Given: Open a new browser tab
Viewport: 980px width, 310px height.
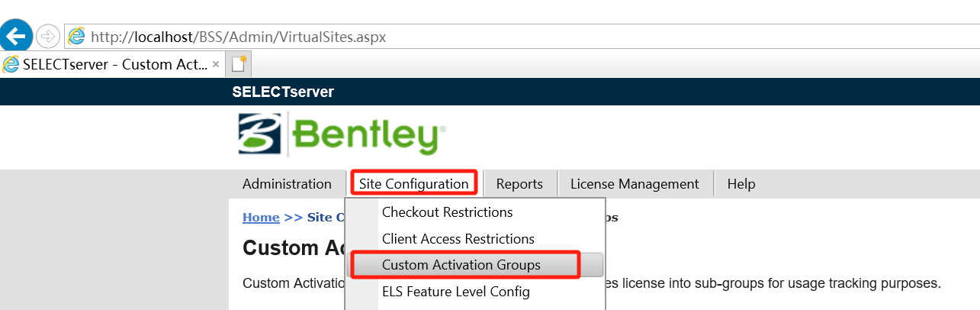Looking at the screenshot, I should (240, 64).
